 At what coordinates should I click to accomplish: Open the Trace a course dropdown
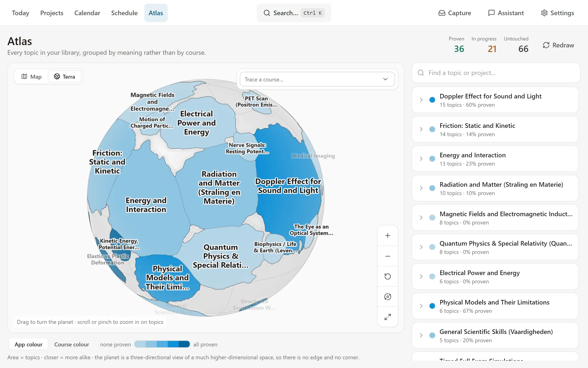(x=317, y=79)
